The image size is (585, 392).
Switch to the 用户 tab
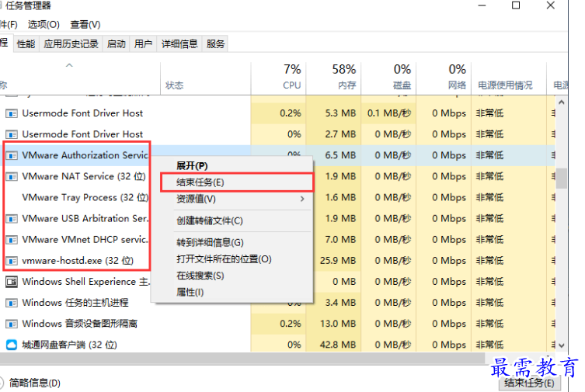tap(143, 44)
